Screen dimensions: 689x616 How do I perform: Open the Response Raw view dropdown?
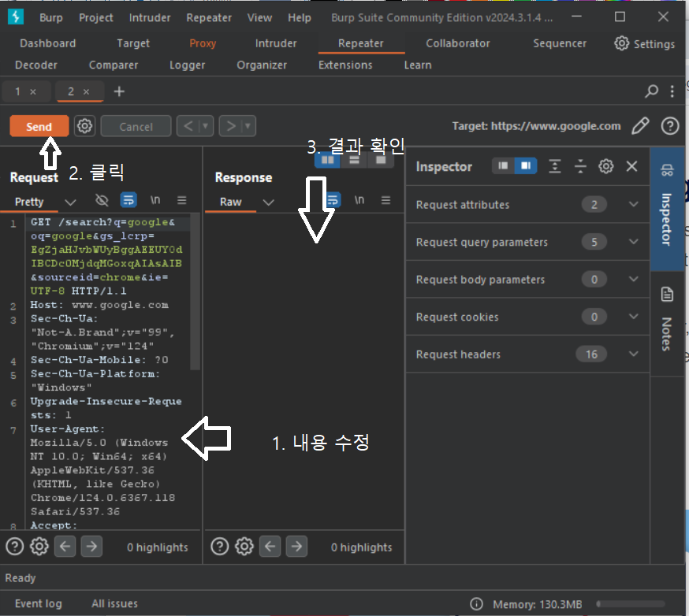click(x=269, y=202)
